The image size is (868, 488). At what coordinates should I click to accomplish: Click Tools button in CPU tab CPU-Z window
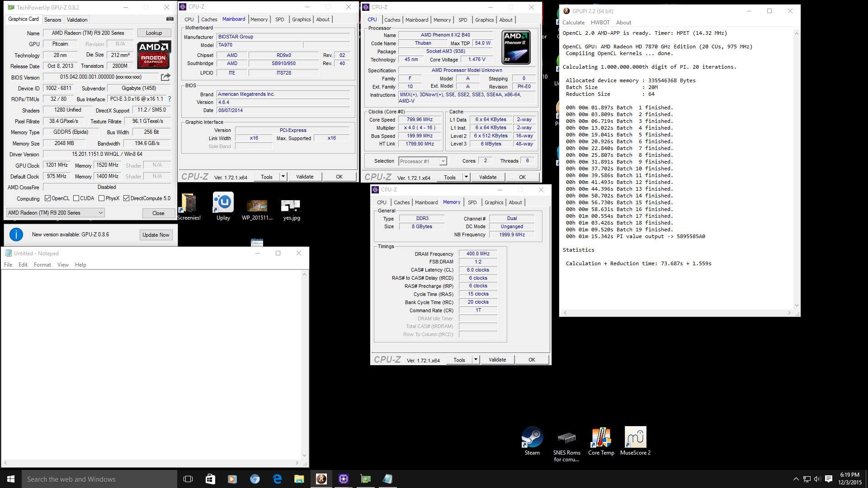coord(449,177)
